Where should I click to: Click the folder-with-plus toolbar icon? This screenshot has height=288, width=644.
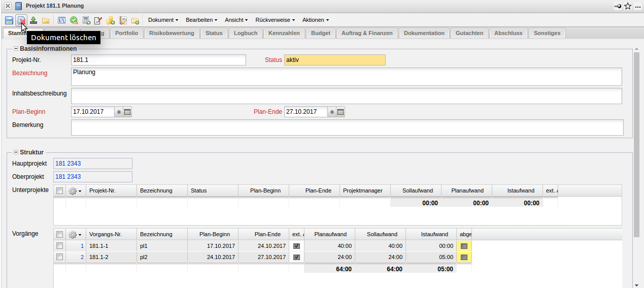point(135,20)
